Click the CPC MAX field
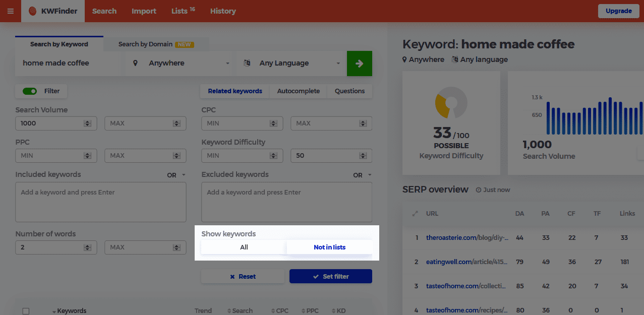 pos(331,123)
